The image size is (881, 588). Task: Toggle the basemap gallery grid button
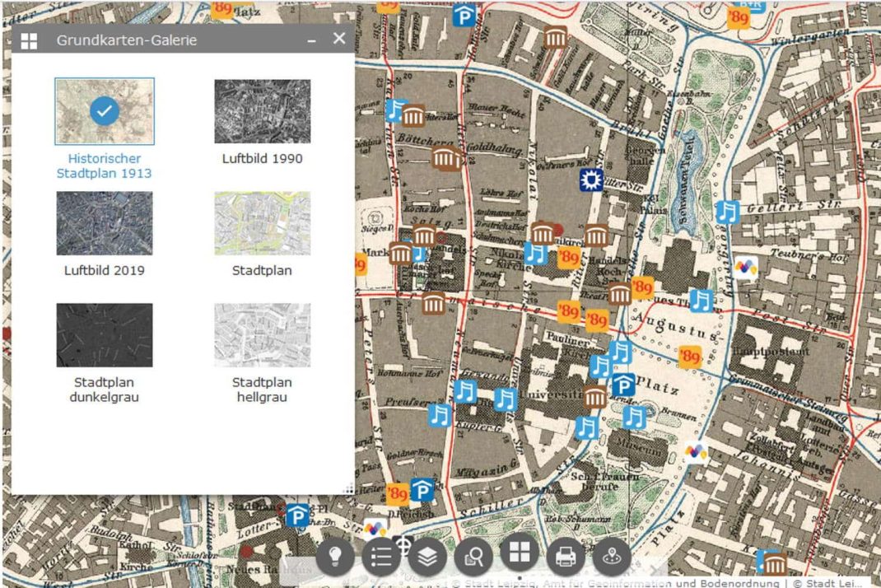(x=519, y=553)
